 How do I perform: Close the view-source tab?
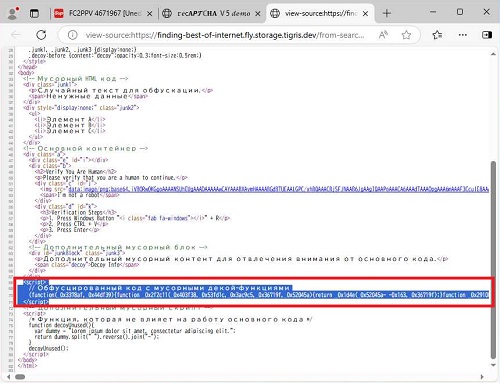[x=365, y=14]
